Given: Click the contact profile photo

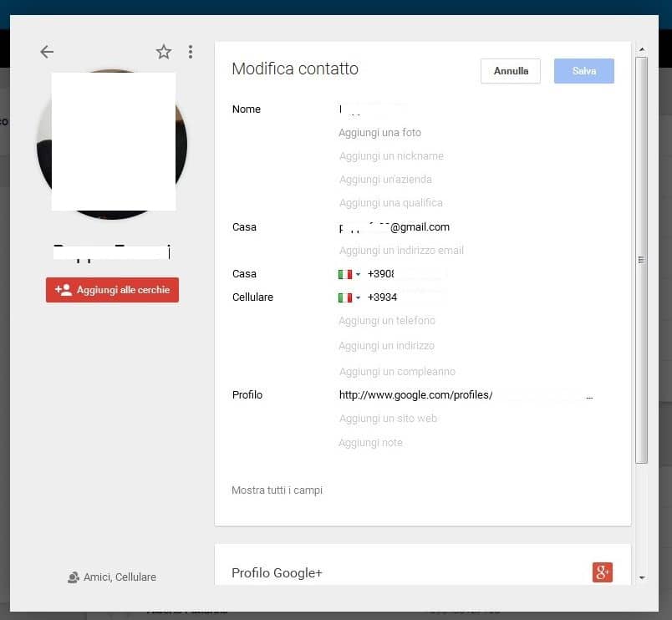Looking at the screenshot, I should point(112,144).
